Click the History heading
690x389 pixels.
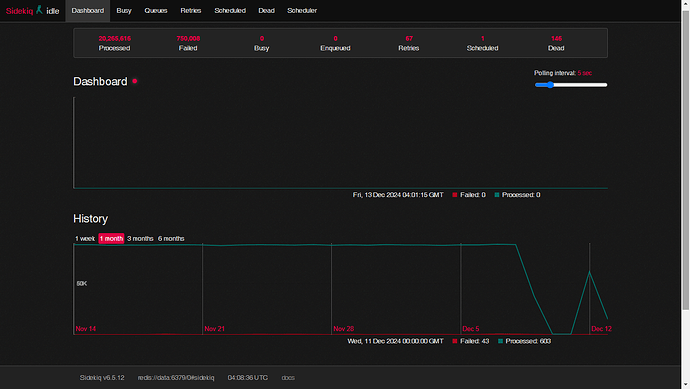pyautogui.click(x=90, y=219)
